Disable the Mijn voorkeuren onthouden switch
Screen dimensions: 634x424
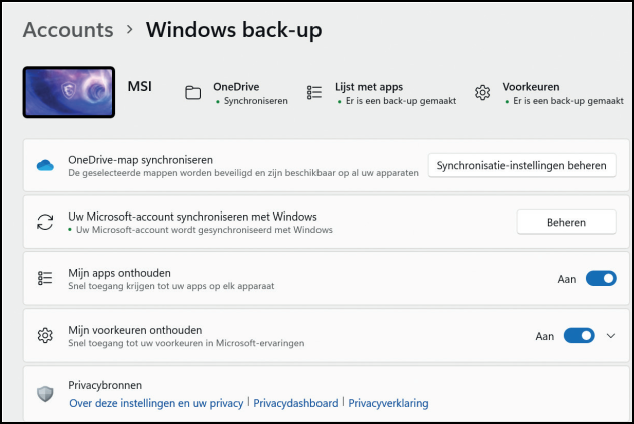pyautogui.click(x=579, y=336)
